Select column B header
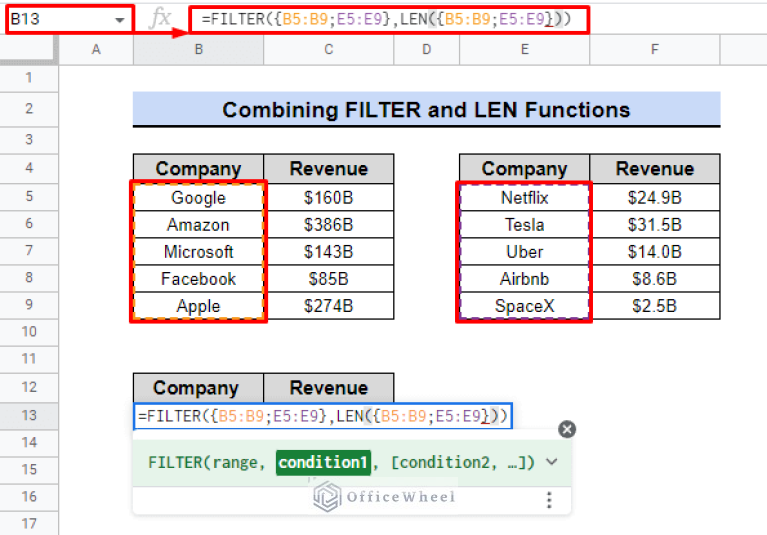This screenshot has width=767, height=535. click(199, 49)
